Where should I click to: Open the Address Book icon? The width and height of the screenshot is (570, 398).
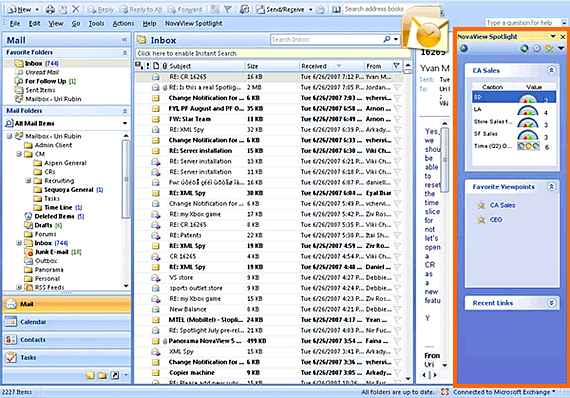coord(336,9)
